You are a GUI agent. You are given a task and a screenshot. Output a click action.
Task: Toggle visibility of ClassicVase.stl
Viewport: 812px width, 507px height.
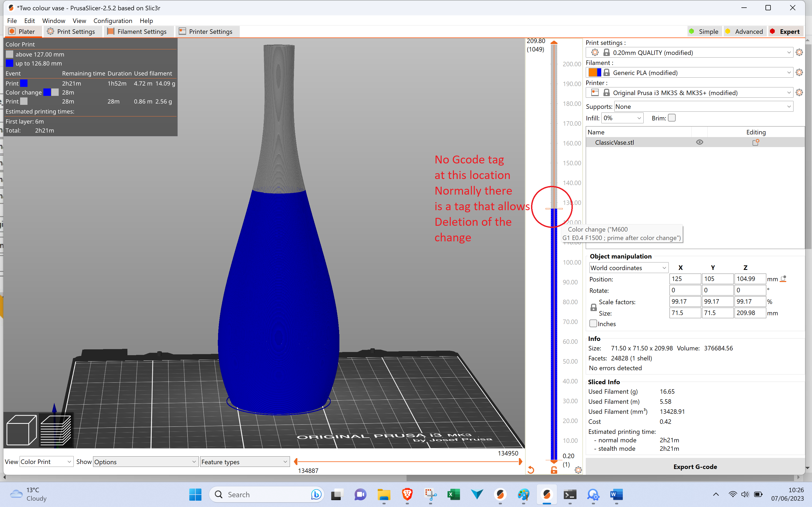pos(700,142)
